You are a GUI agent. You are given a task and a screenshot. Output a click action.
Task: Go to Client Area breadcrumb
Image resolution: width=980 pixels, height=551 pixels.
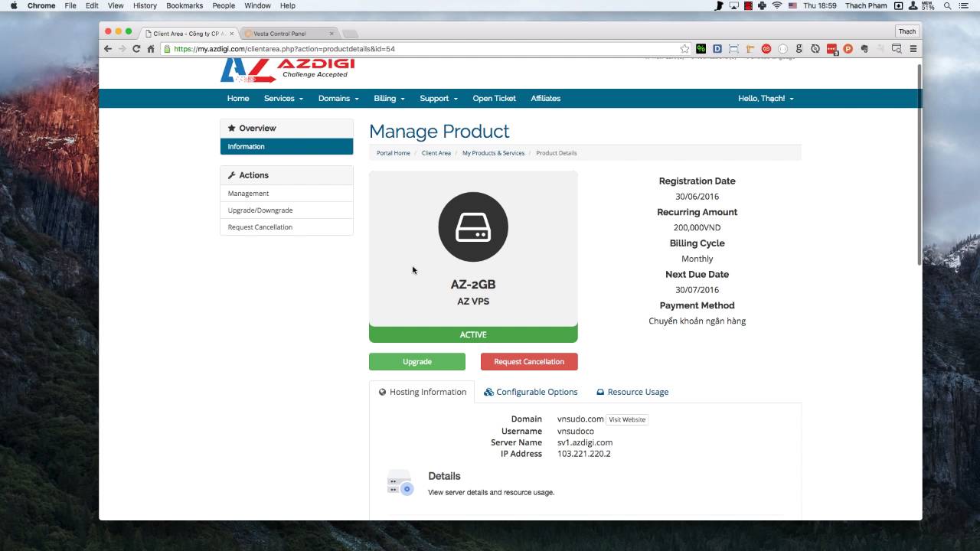pyautogui.click(x=436, y=153)
